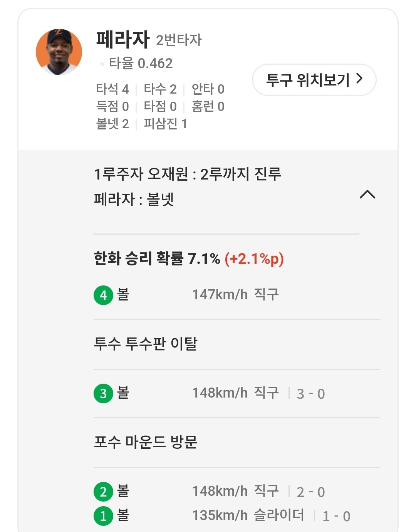416x532 pixels.
Task: Collapse the at-bat details chevron
Action: pos(367,195)
